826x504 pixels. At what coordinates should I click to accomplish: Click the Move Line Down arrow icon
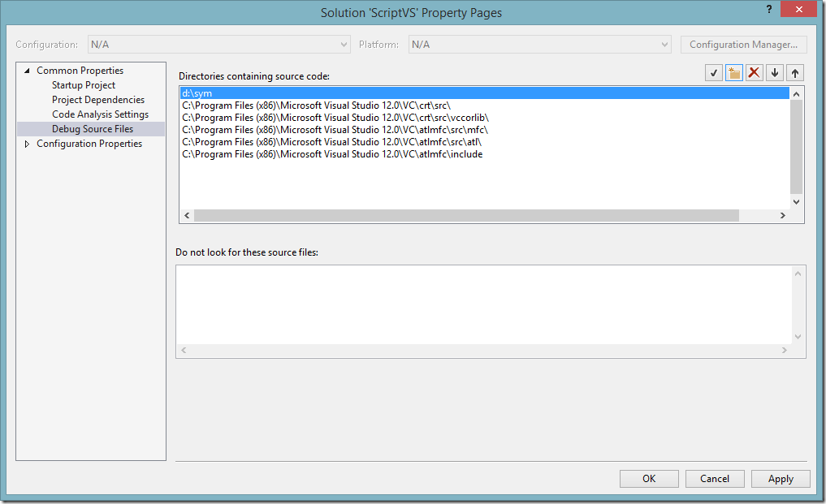775,73
